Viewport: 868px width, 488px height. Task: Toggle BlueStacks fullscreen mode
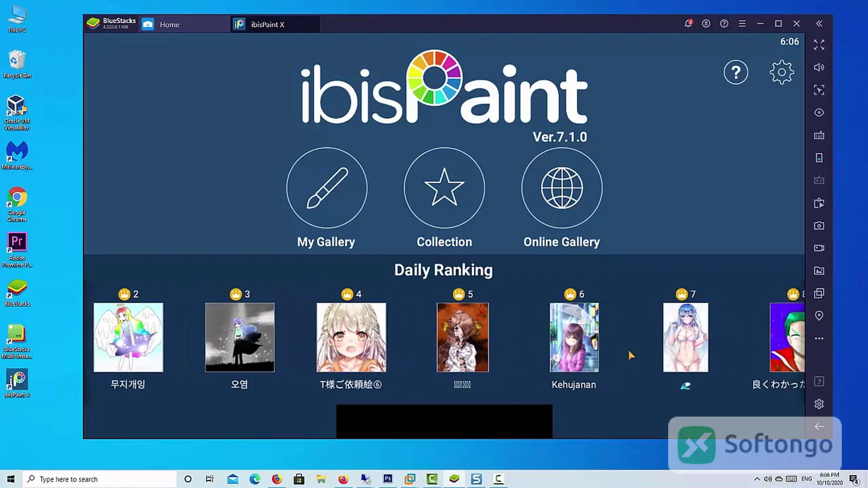click(819, 45)
